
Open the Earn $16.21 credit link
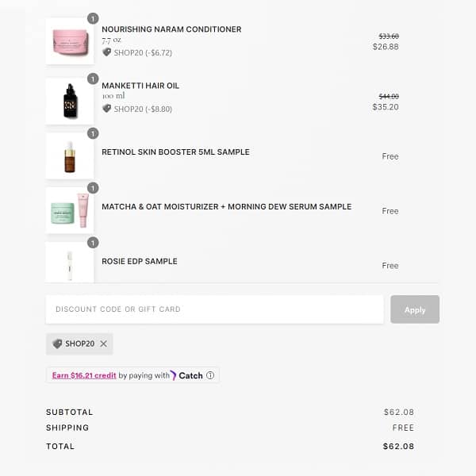(x=84, y=375)
